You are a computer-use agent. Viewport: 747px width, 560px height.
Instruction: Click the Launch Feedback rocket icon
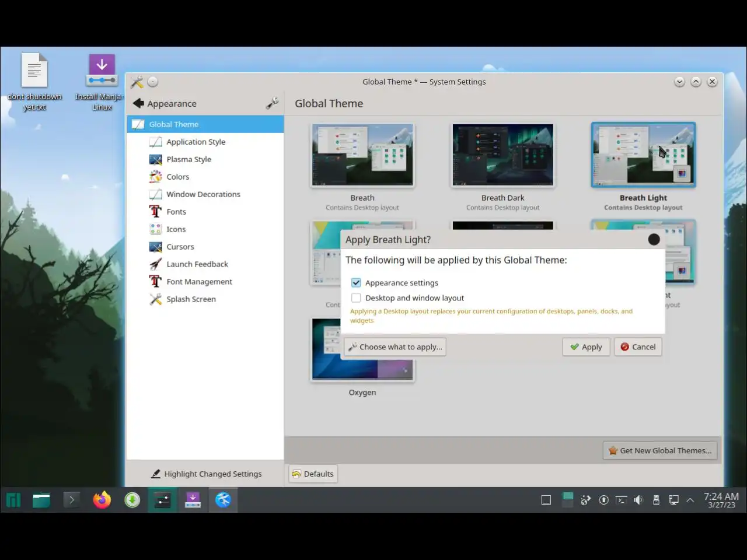155,264
